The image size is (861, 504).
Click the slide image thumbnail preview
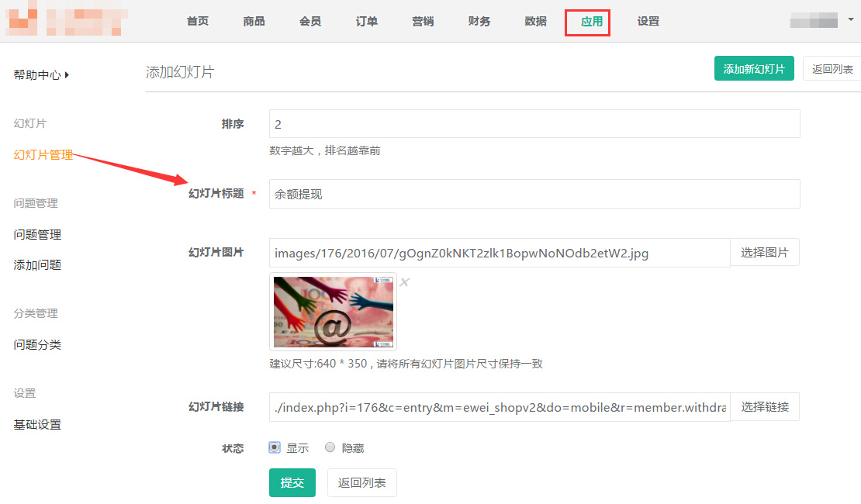coord(334,312)
